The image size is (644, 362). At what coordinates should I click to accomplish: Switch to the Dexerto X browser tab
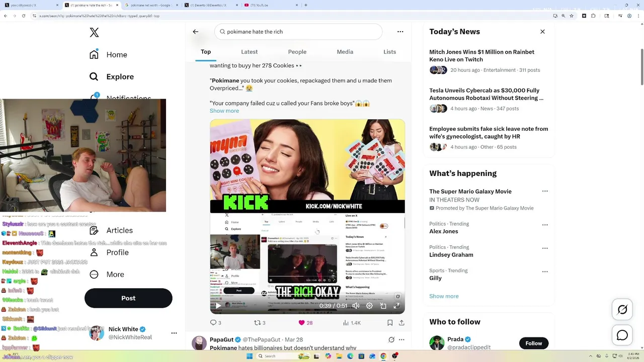point(210,5)
